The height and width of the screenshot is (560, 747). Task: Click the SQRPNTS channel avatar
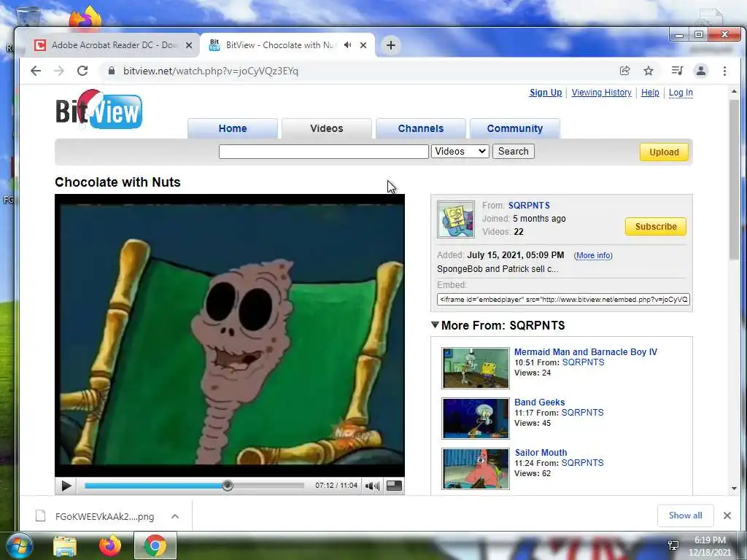[456, 219]
